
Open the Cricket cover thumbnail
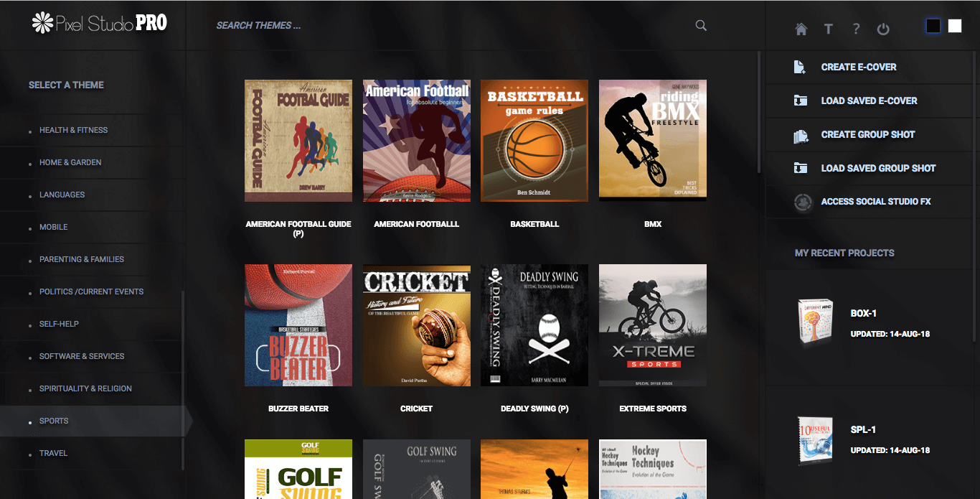pyautogui.click(x=417, y=325)
